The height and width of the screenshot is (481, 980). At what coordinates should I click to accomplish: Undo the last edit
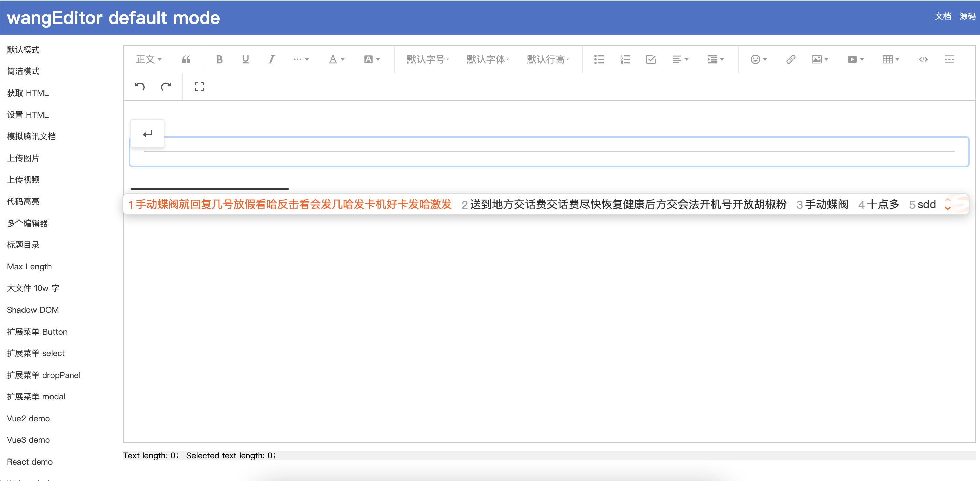pyautogui.click(x=140, y=87)
